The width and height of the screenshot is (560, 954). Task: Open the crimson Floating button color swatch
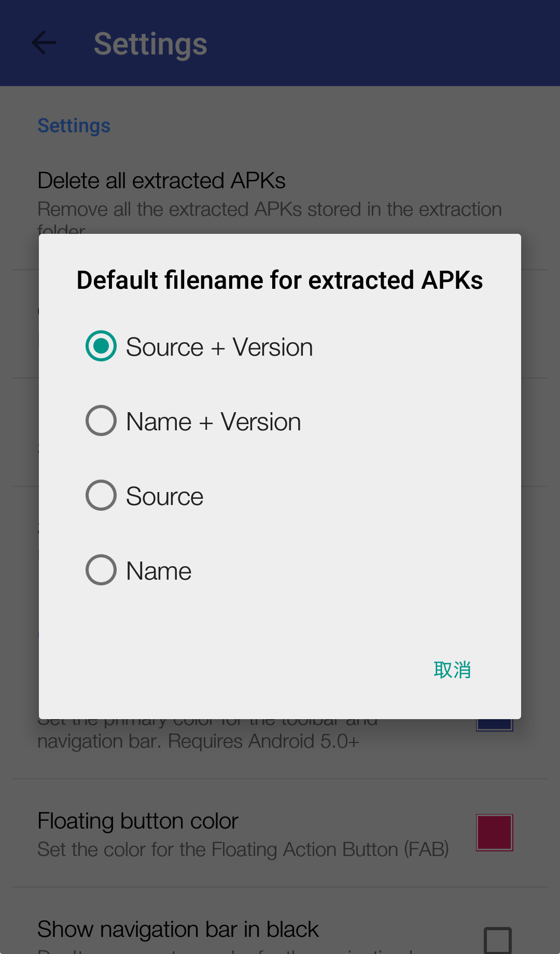494,833
